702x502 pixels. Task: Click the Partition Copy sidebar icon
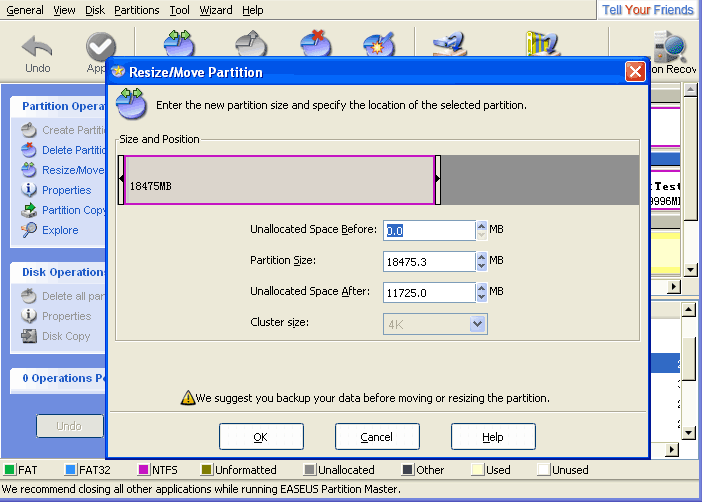[29, 210]
